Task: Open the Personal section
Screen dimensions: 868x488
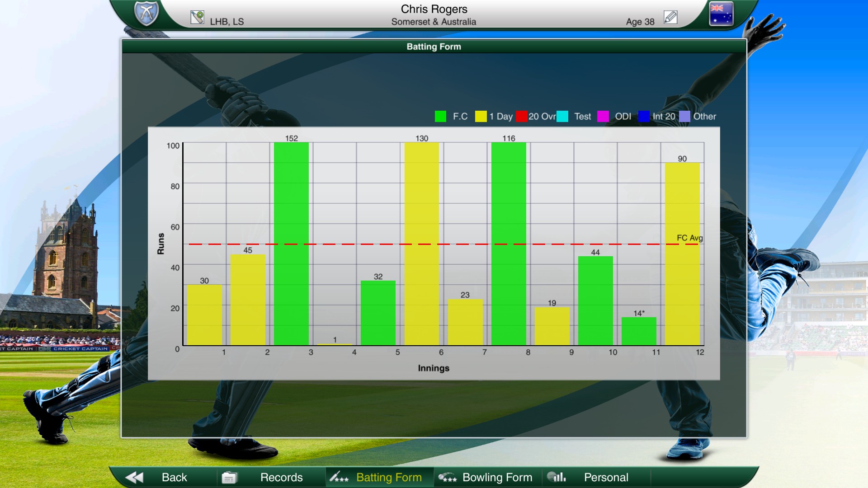Action: coord(606,477)
